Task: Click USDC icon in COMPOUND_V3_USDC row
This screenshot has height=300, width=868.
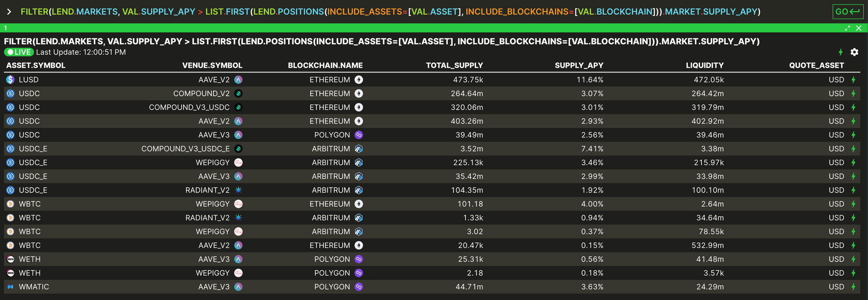Action: coord(10,108)
